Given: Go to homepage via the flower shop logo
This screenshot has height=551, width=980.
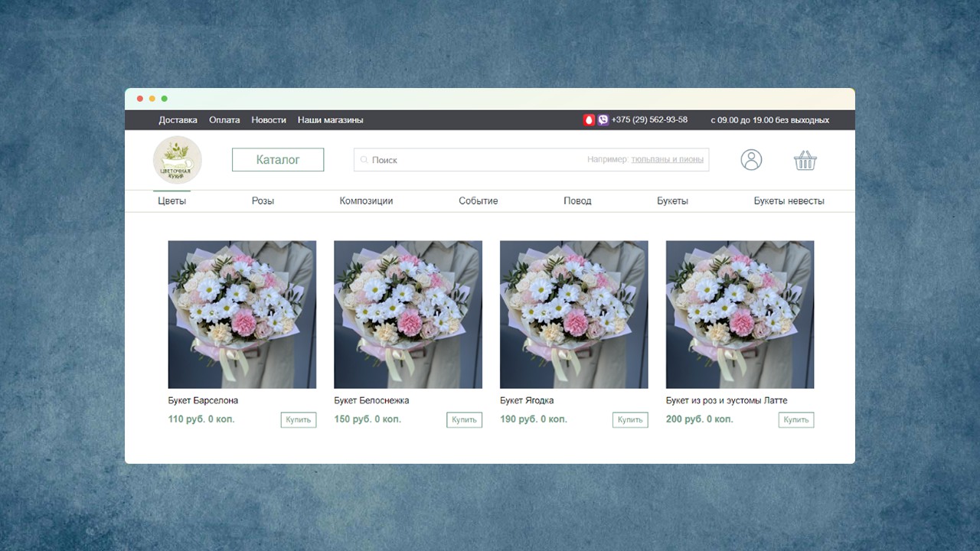Looking at the screenshot, I should click(177, 160).
